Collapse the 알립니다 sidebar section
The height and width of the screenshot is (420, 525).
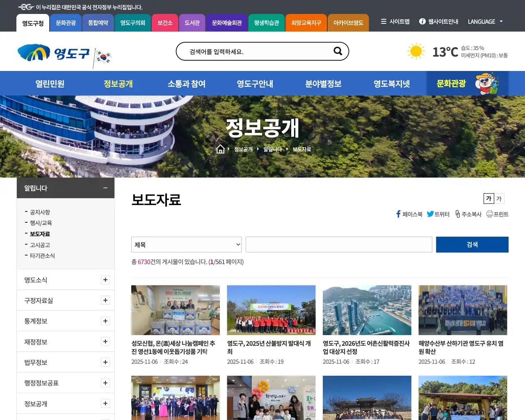(x=105, y=188)
